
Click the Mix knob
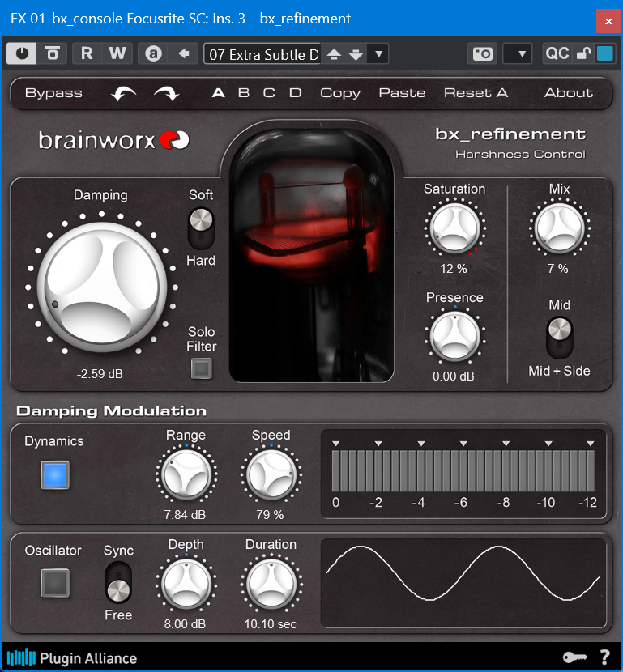pos(559,228)
